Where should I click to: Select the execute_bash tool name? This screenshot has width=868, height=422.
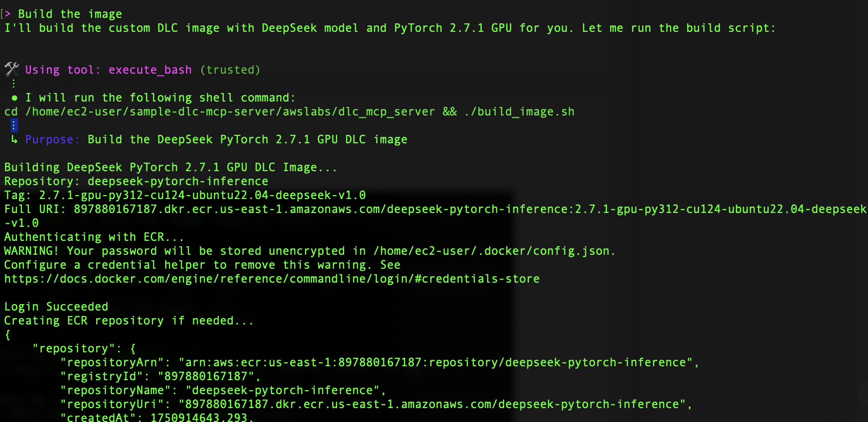pyautogui.click(x=150, y=70)
